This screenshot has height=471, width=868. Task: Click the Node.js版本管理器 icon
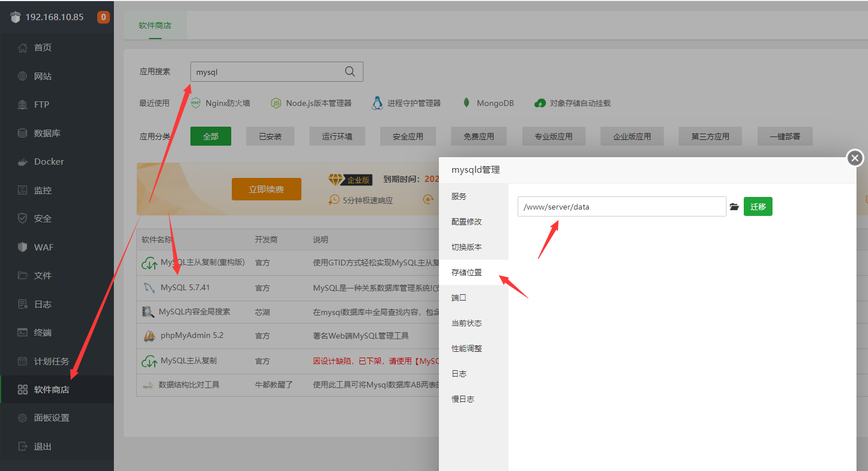click(276, 103)
